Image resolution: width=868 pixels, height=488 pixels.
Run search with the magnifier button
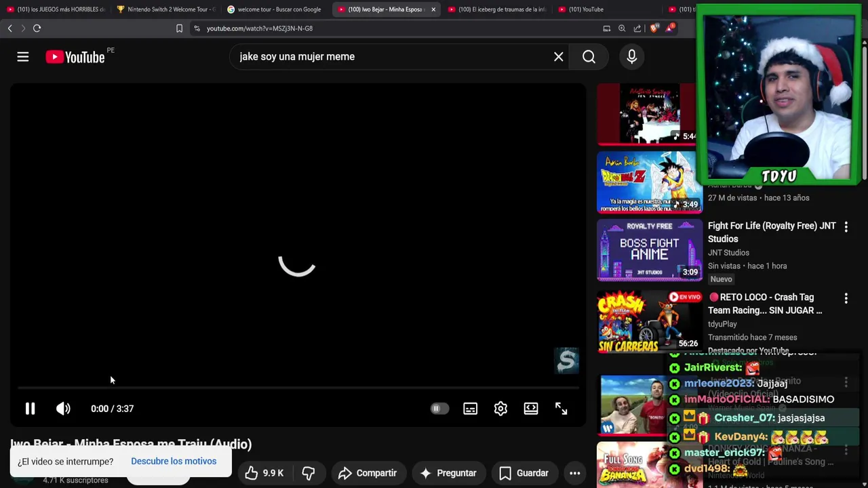pos(589,57)
